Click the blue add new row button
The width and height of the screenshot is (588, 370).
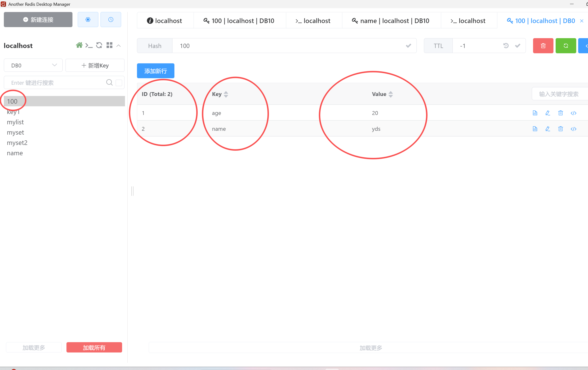click(155, 71)
